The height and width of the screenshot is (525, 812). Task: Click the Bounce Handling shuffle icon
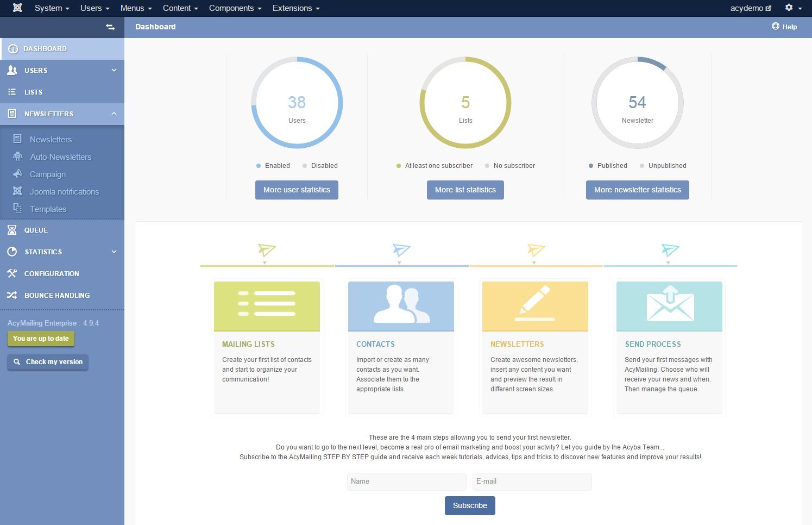coord(12,295)
